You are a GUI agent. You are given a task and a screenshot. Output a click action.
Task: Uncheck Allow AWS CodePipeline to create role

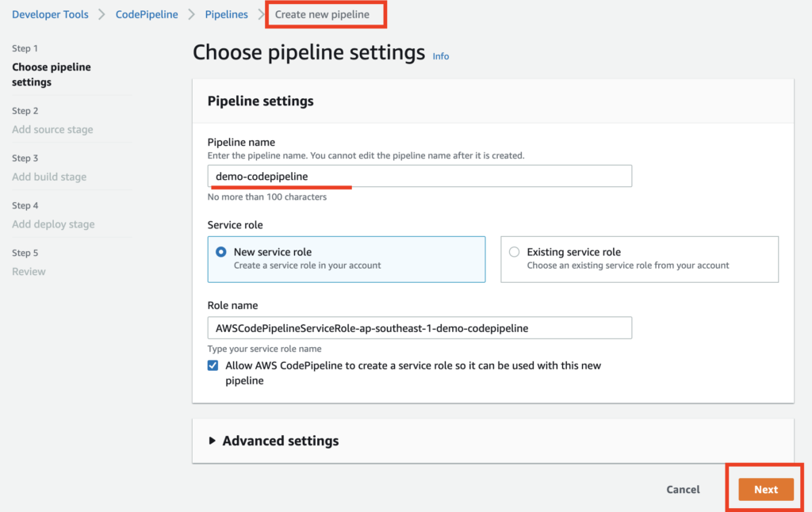point(213,365)
